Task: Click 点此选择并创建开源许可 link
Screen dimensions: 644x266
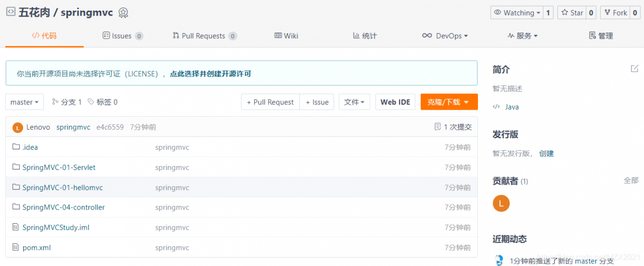Action: [210, 74]
